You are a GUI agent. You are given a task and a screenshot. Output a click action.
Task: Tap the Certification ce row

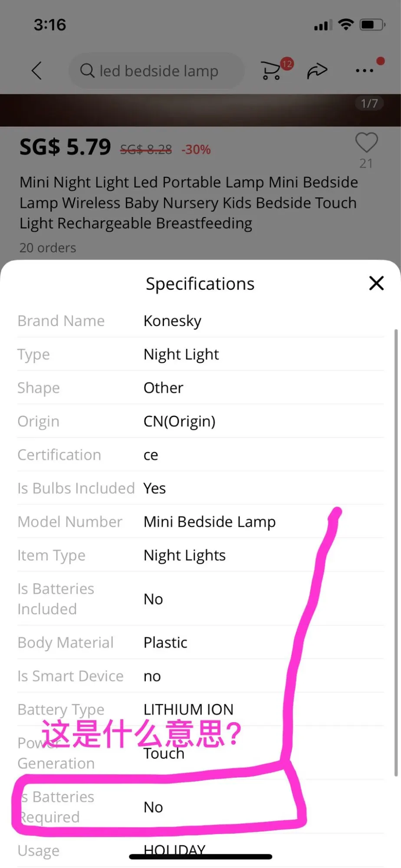(x=200, y=454)
